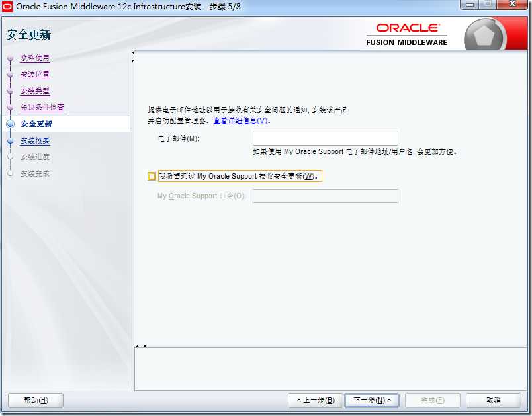Close the installer window
This screenshot has width=532, height=416.
click(x=512, y=4)
